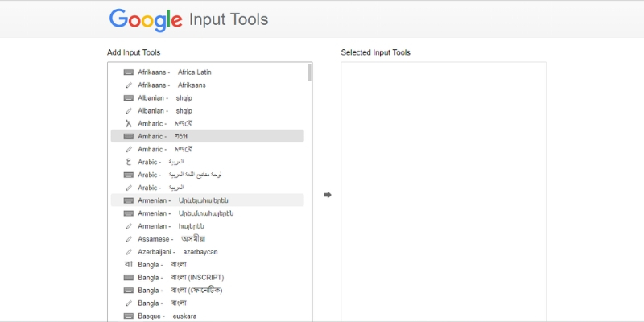
Task: Click the pencil icon on the Amharic handwriting row
Action: [x=129, y=149]
